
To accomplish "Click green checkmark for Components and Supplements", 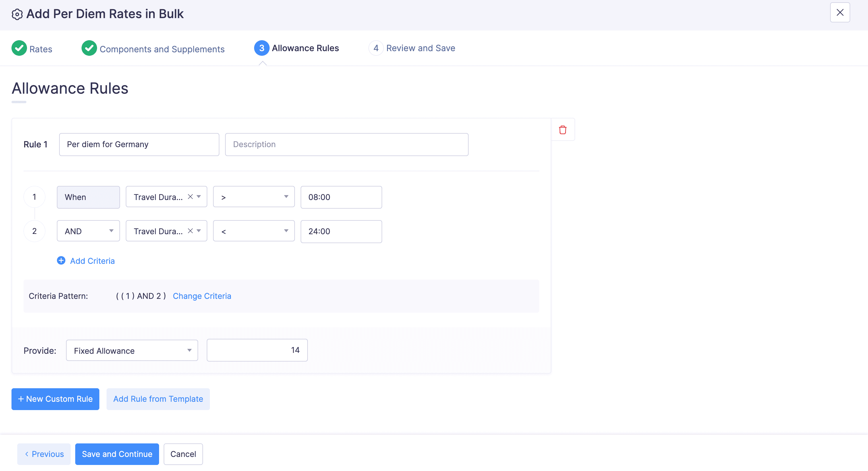I will click(89, 48).
